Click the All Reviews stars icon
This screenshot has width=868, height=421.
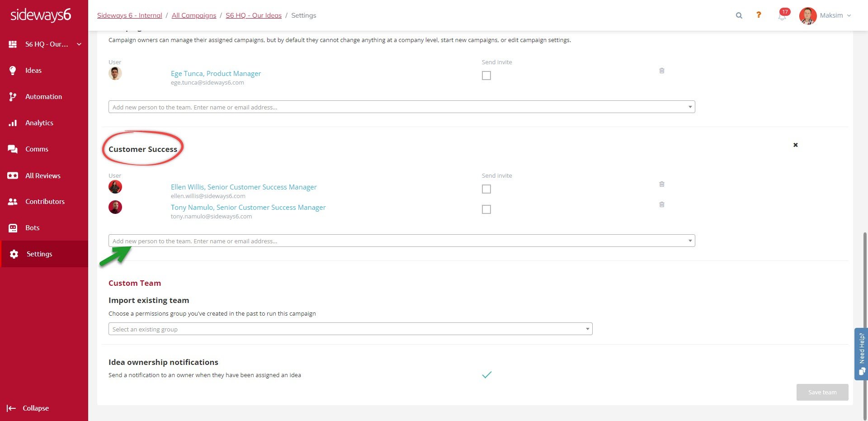coord(13,175)
